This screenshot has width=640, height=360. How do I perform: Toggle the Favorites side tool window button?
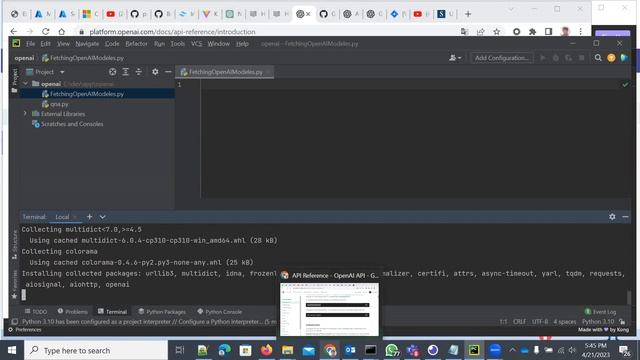point(15,284)
